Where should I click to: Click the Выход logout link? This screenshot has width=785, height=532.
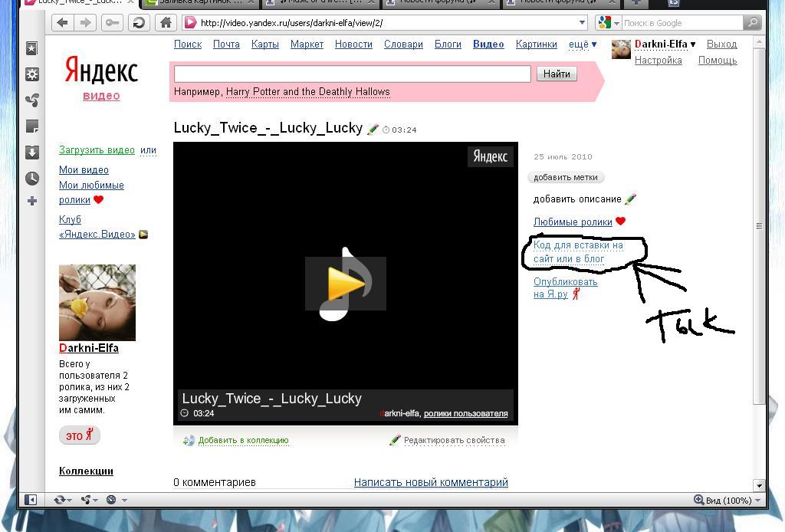[x=721, y=44]
